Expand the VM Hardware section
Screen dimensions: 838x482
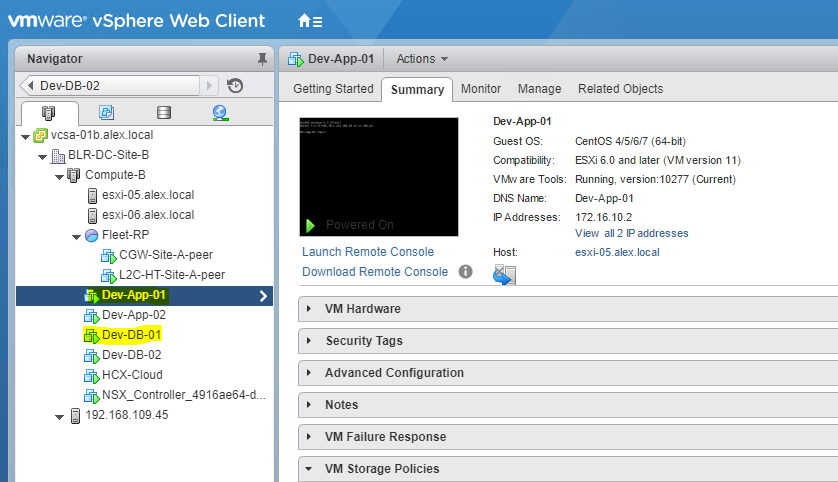pos(310,309)
